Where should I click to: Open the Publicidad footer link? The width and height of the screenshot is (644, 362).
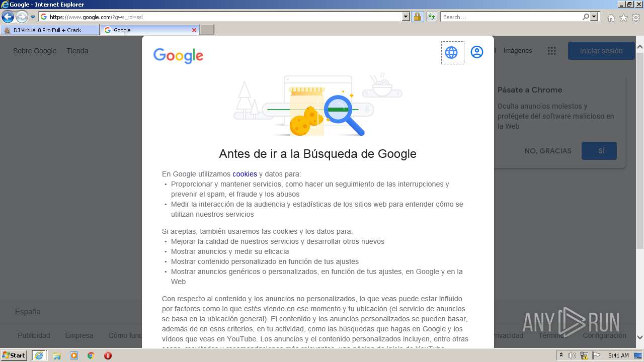tap(34, 335)
